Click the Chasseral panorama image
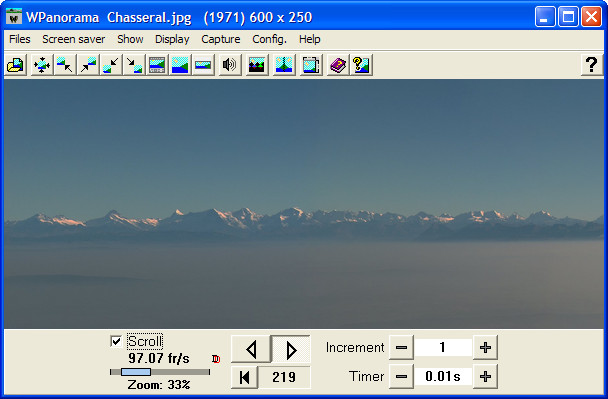 click(x=304, y=204)
